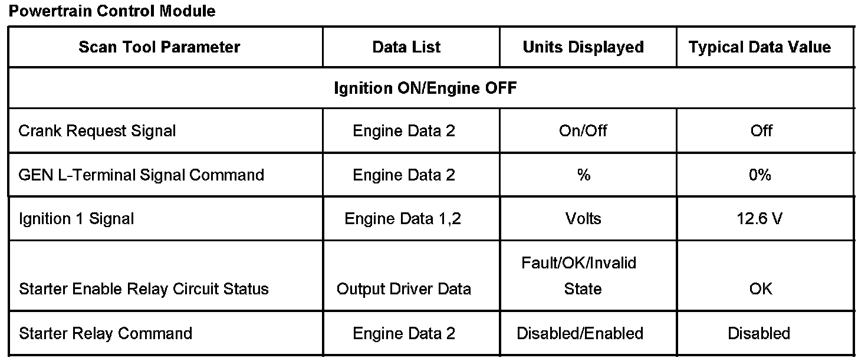Select the 12.6 V typical value

759,219
